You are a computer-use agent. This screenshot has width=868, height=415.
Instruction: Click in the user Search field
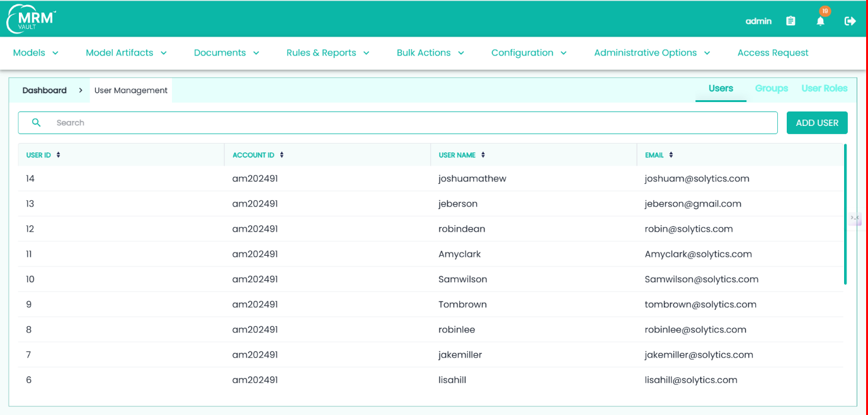tap(409, 123)
